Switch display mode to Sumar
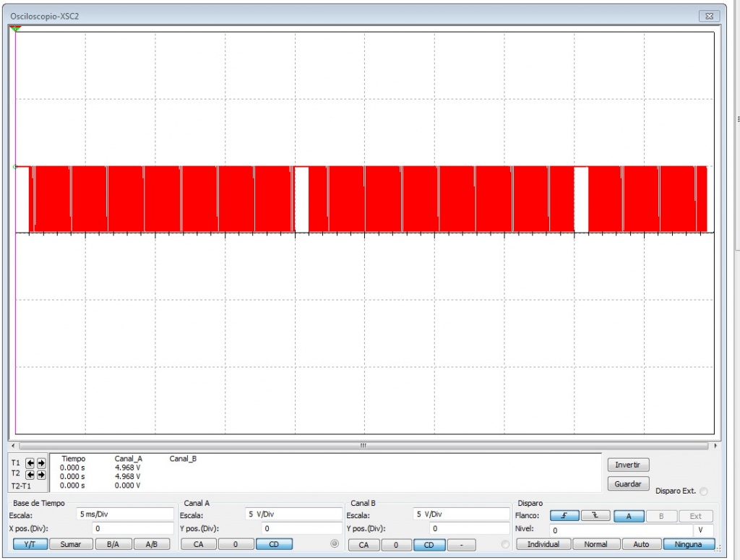 click(x=70, y=544)
